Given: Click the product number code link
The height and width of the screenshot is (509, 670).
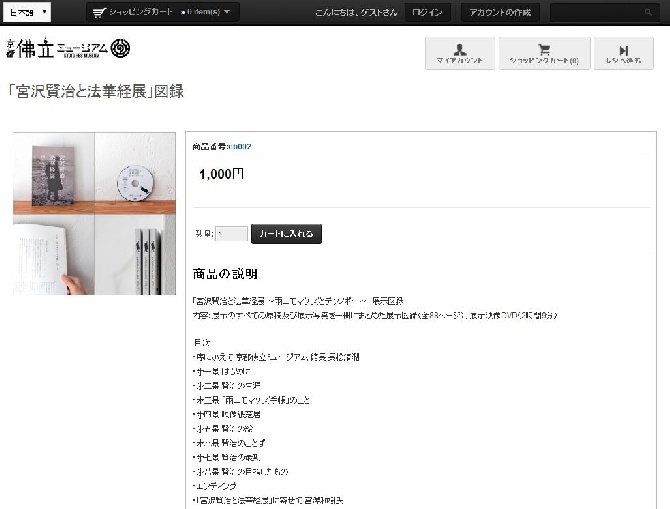Looking at the screenshot, I should (x=239, y=147).
